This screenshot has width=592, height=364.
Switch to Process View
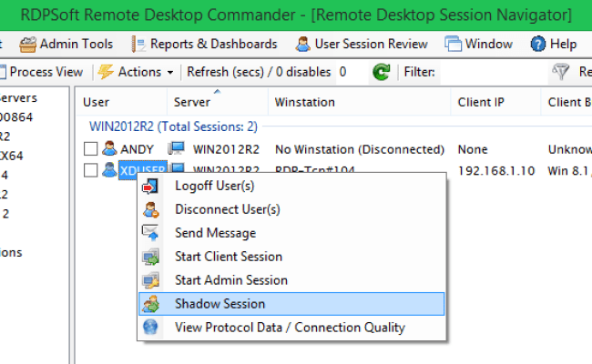tap(42, 72)
